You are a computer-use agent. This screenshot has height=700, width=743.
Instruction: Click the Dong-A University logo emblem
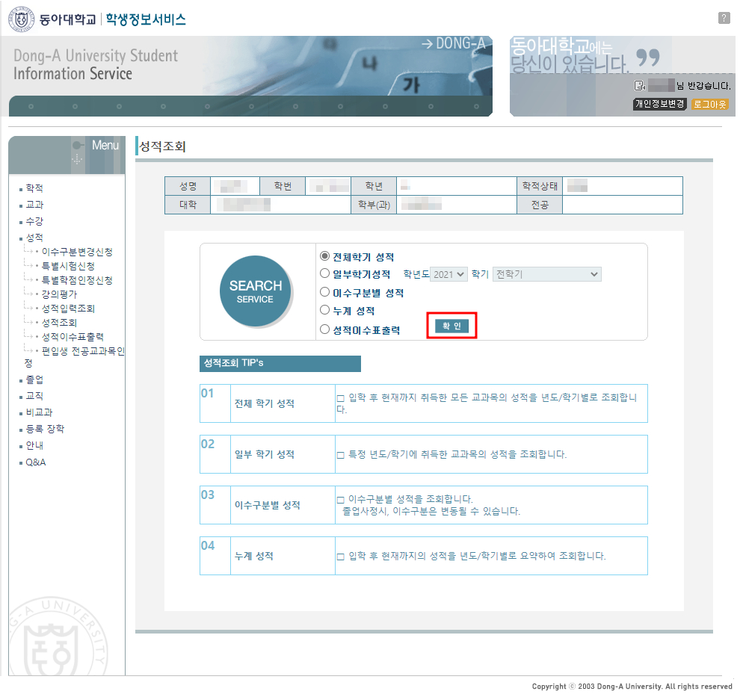[x=22, y=19]
